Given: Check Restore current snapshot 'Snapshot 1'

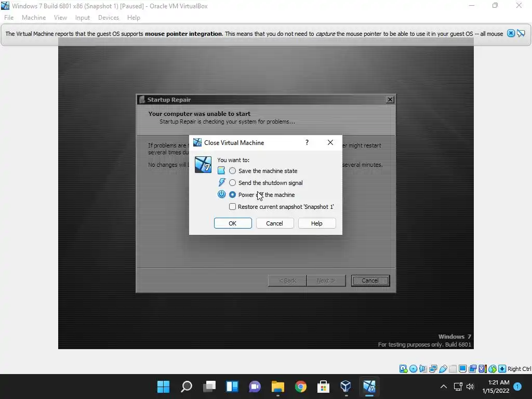Looking at the screenshot, I should (x=281, y=207).
